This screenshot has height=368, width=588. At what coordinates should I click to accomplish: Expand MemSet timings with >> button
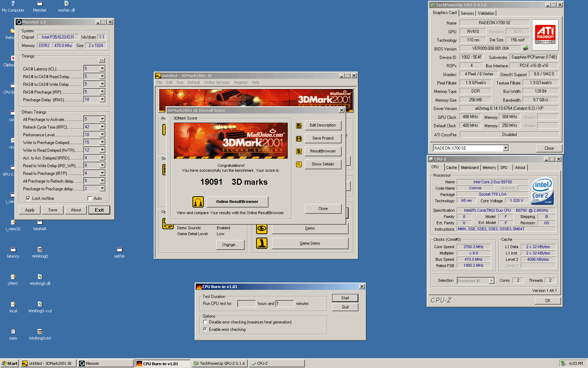pyautogui.click(x=102, y=60)
